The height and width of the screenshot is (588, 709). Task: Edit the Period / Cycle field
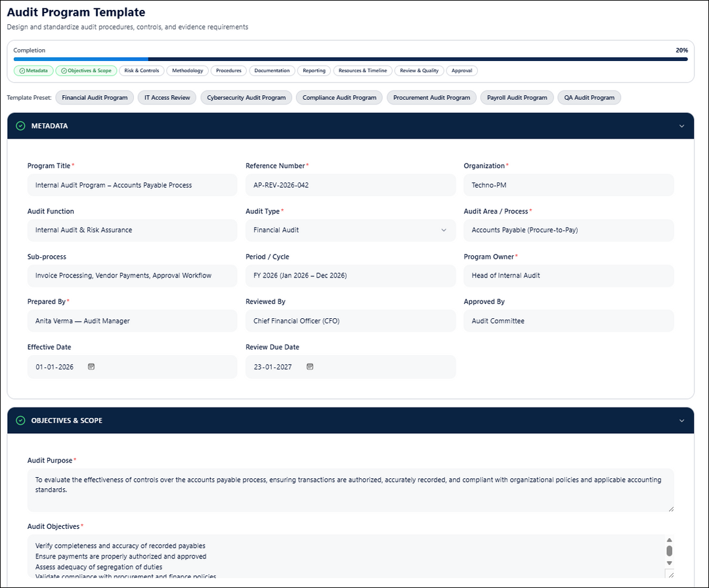[351, 275]
